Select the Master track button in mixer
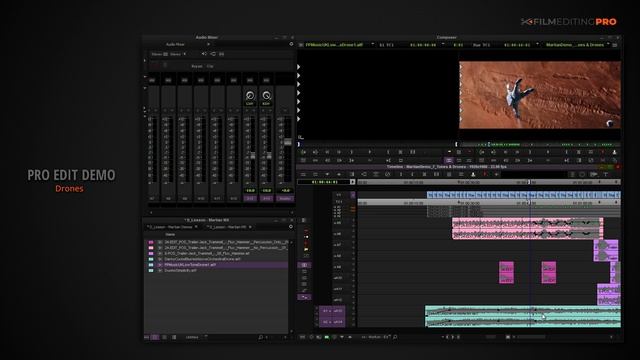The height and width of the screenshot is (360, 640). (x=284, y=198)
